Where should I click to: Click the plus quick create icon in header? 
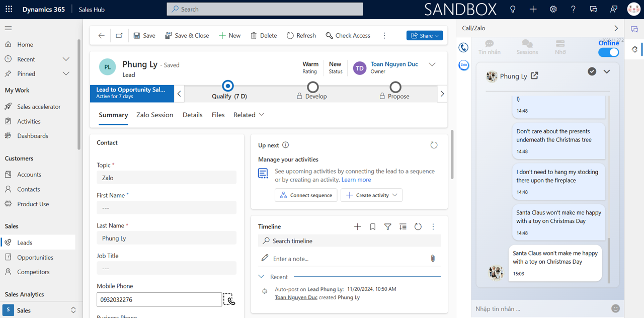click(x=533, y=9)
